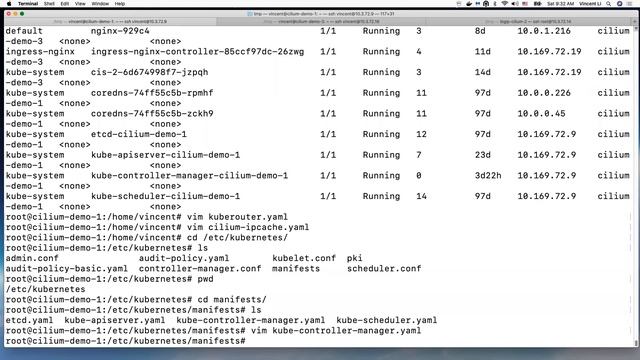Click the Bluetooth menu bar icon
This screenshot has width=640, height=360.
pos(495,4)
